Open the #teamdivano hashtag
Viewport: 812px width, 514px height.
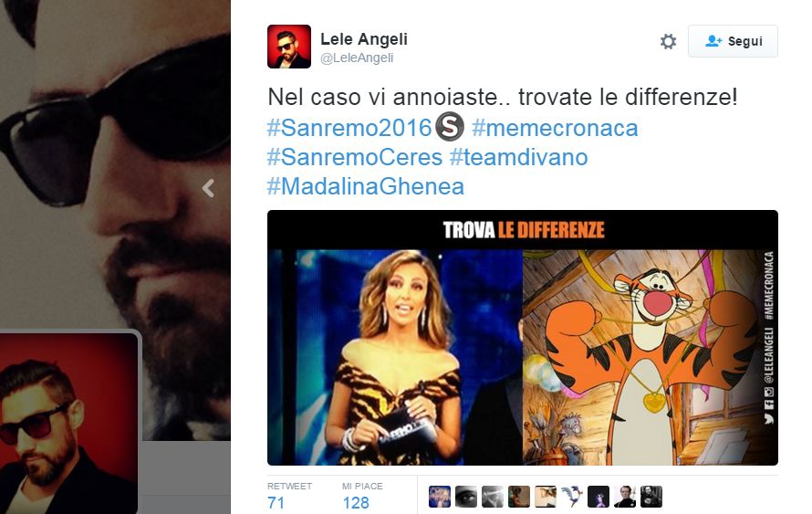click(519, 158)
